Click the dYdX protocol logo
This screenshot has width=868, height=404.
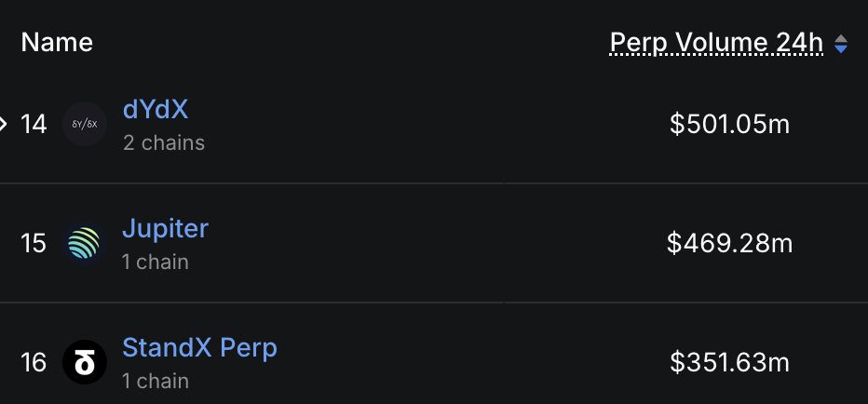[85, 124]
